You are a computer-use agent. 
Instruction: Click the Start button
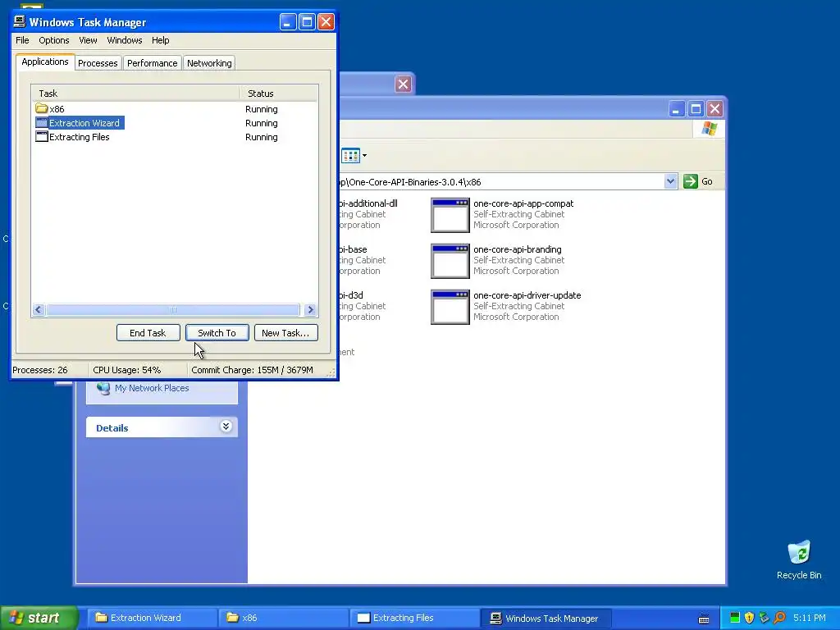pos(39,618)
